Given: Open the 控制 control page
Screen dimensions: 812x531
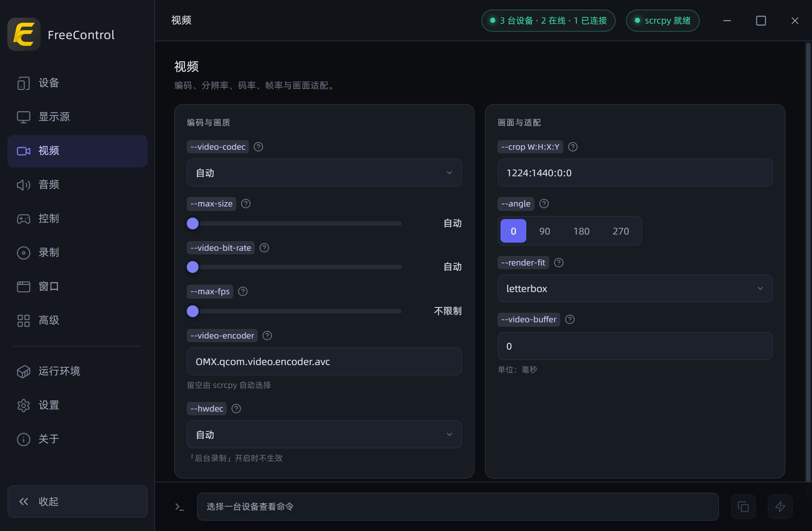Looking at the screenshot, I should tap(78, 219).
